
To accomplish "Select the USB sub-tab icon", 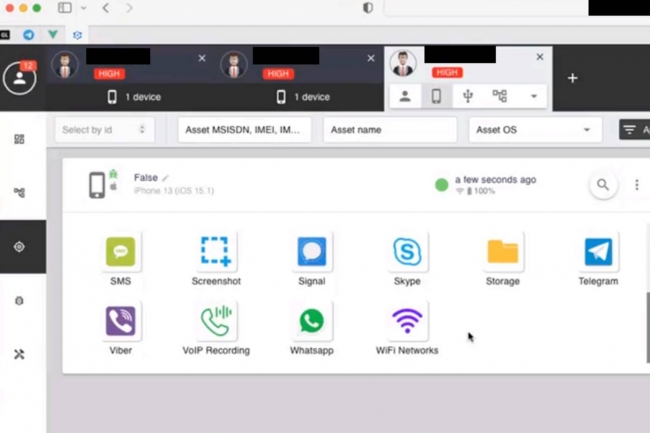I will coord(468,96).
